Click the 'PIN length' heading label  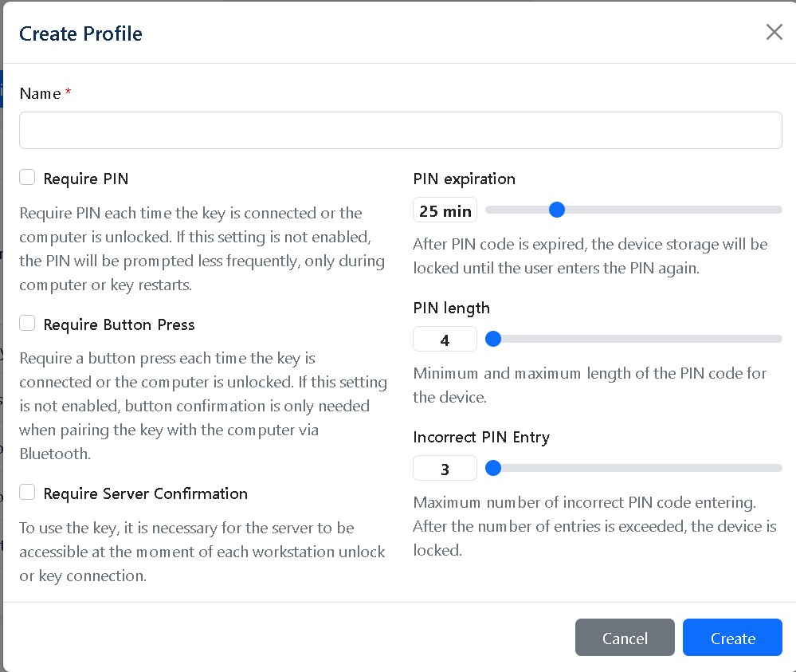click(451, 308)
